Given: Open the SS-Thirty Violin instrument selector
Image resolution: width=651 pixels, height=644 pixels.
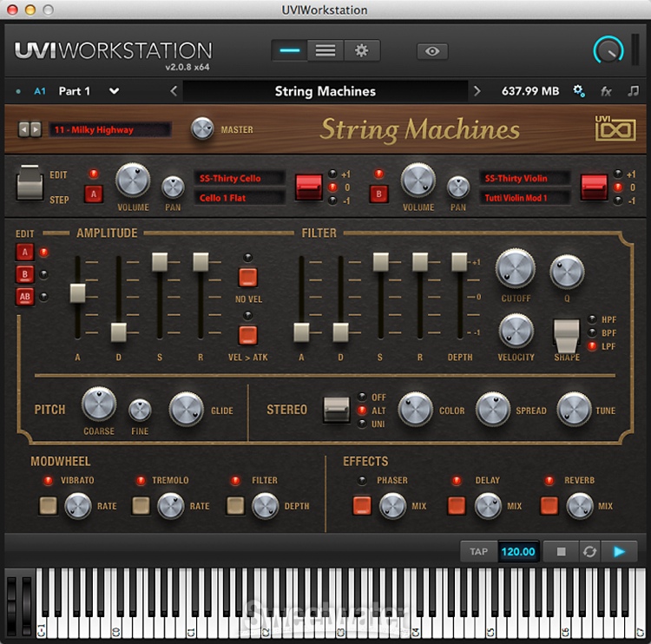Looking at the screenshot, I should point(525,178).
